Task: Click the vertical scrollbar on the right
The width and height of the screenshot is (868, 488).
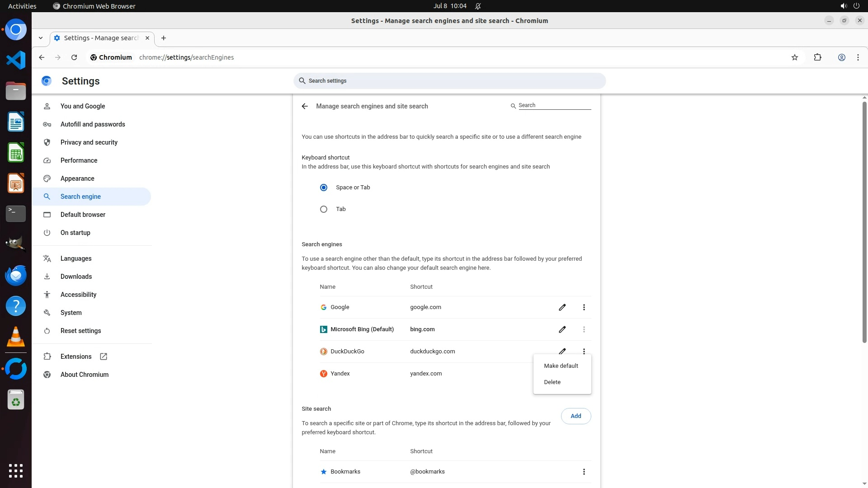Action: [x=864, y=221]
